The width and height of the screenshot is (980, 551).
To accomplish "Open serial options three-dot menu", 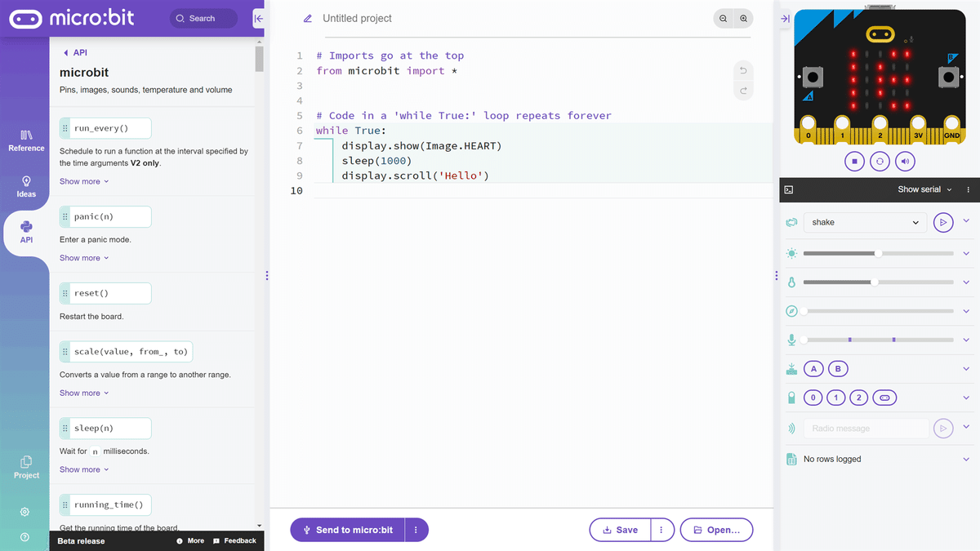I will pyautogui.click(x=968, y=189).
